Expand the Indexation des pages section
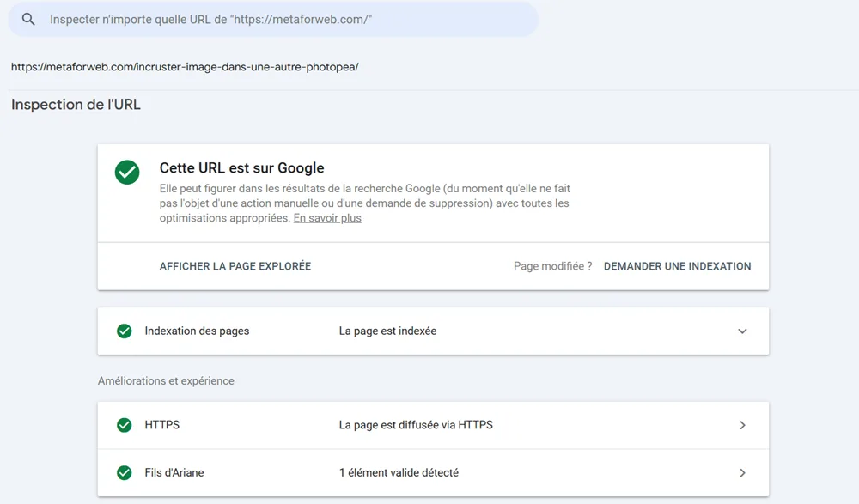 742,331
